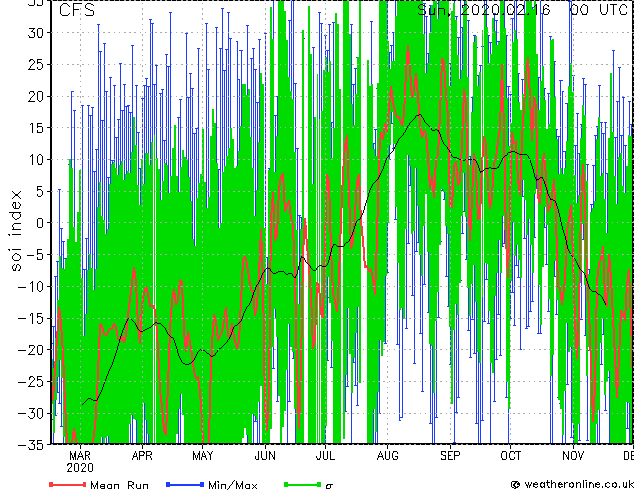The image size is (634, 490).
Task: Click the SEP x-axis month label
Action: [x=450, y=456]
